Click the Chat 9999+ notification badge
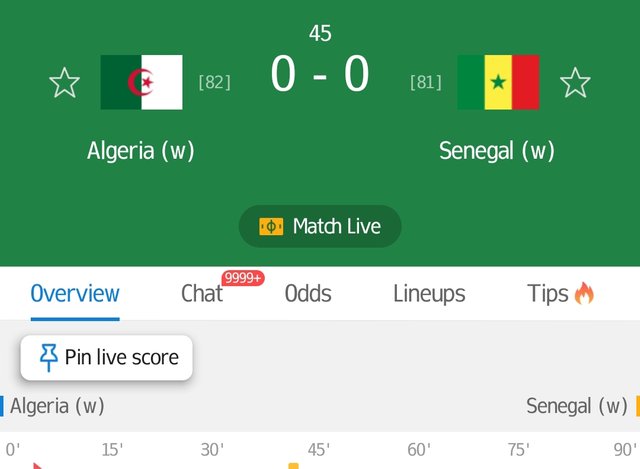640x469 pixels. (x=243, y=278)
